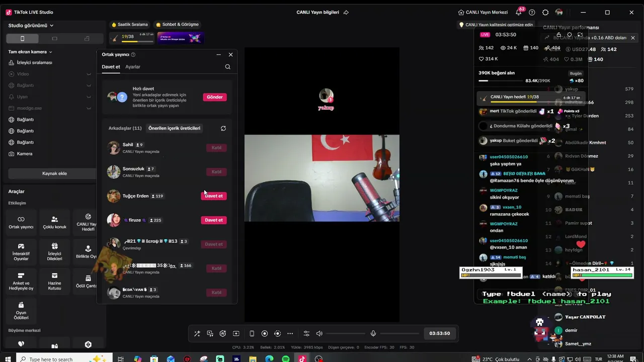644x362 pixels.
Task: Select the landscape layout
Action: 54,39
